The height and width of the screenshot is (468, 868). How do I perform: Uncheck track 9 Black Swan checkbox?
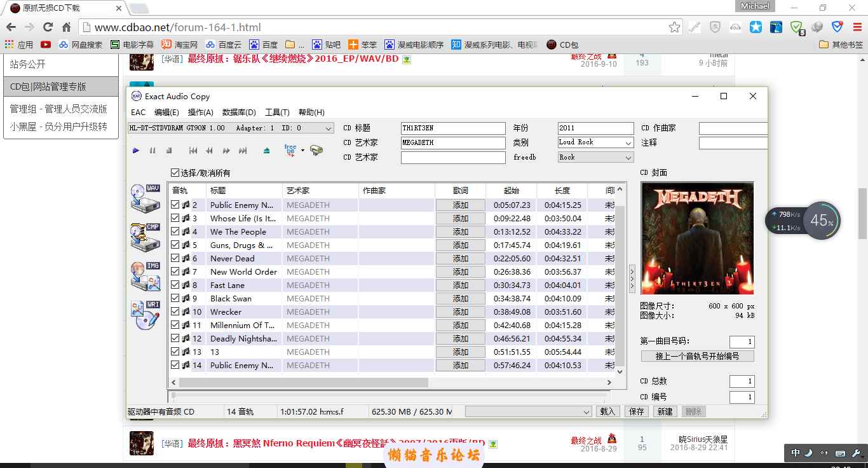tap(175, 298)
